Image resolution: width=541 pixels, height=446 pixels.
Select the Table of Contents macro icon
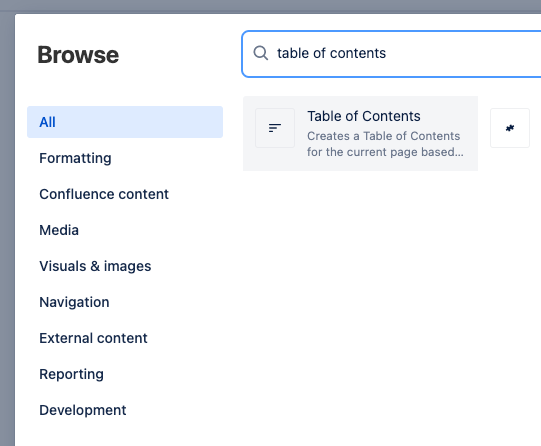[275, 128]
